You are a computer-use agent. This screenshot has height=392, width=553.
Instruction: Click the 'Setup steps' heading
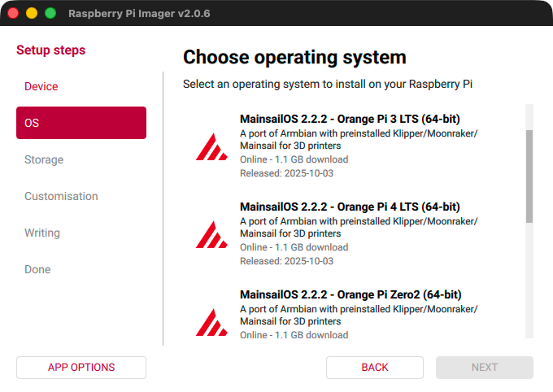(x=50, y=50)
